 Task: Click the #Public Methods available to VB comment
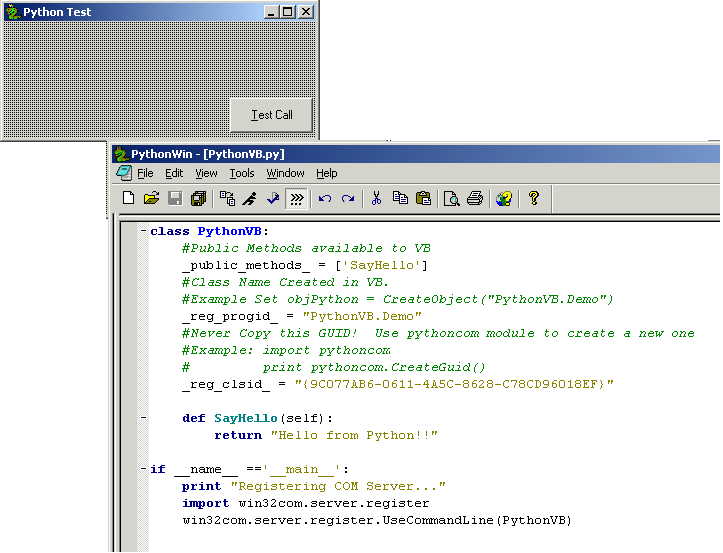[x=306, y=248]
